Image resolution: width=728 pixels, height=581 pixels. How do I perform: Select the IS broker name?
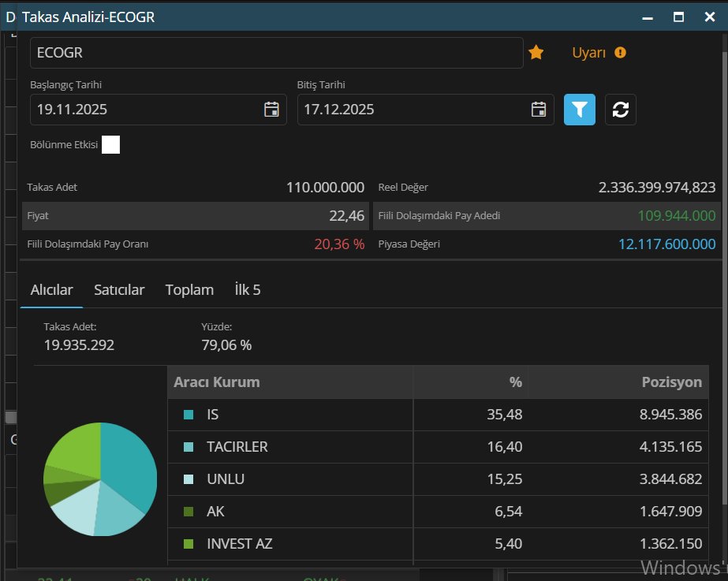pyautogui.click(x=213, y=415)
